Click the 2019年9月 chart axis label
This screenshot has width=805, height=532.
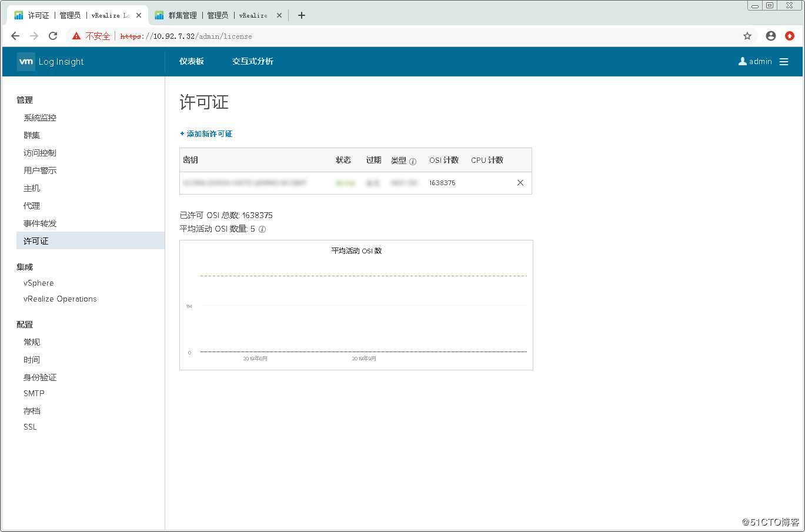[x=364, y=359]
